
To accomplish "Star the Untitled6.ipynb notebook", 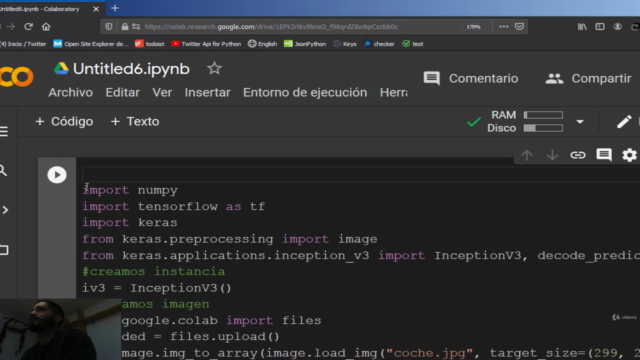I will coord(214,69).
